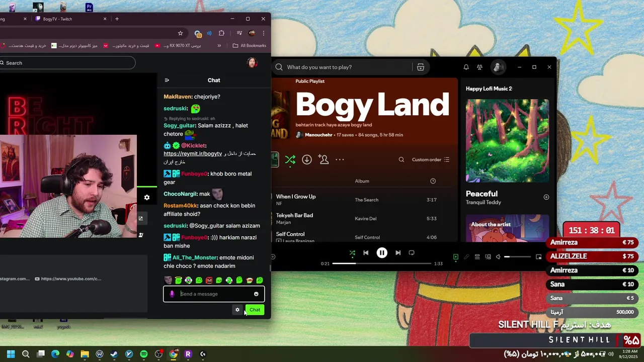
Task: Mute Spotify with the speaker icon
Action: tap(498, 257)
